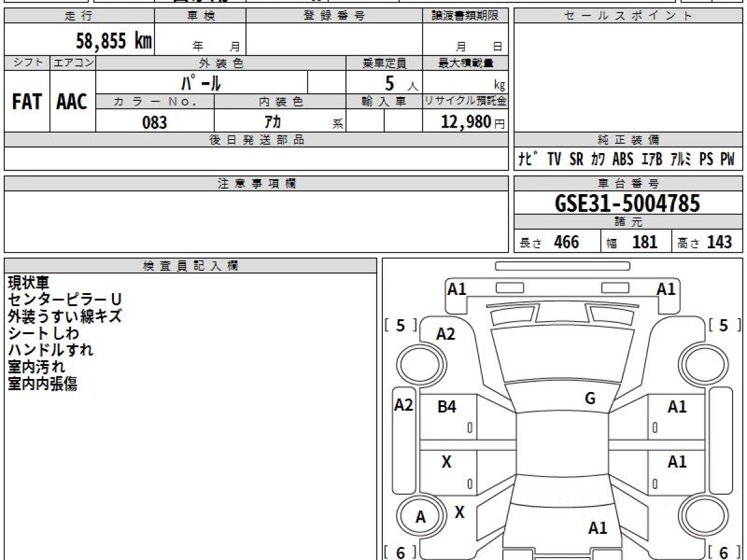This screenshot has height=560, width=747.
Task: Click the 純正装備 header
Action: 628,140
